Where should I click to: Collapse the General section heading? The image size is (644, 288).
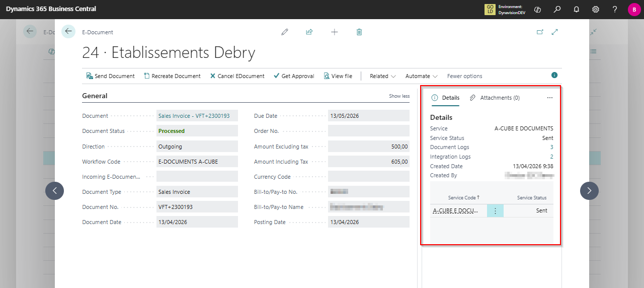tap(95, 96)
